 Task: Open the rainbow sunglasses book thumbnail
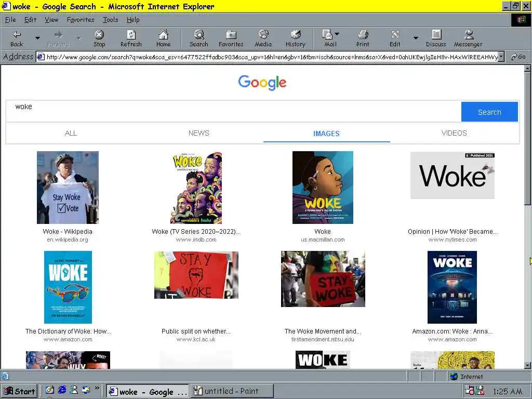point(68,287)
